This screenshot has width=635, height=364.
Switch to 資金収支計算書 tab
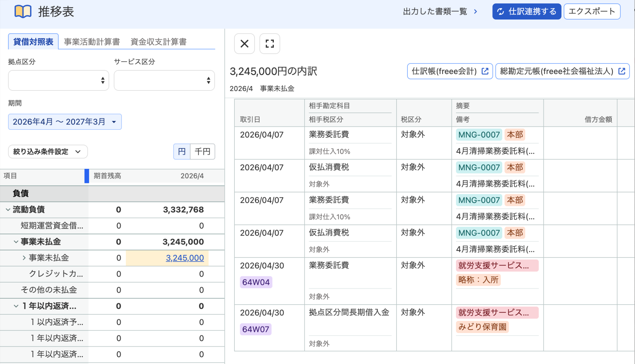point(158,42)
